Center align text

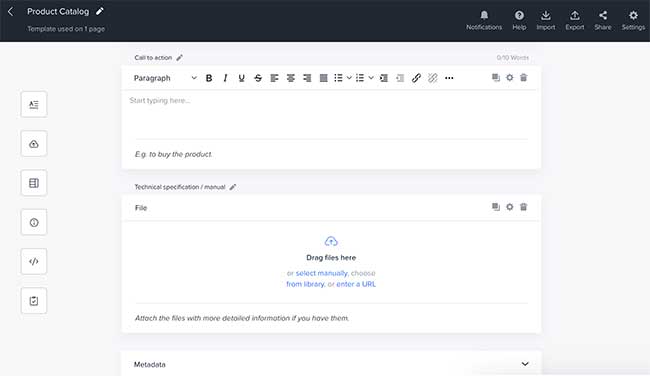coord(291,78)
